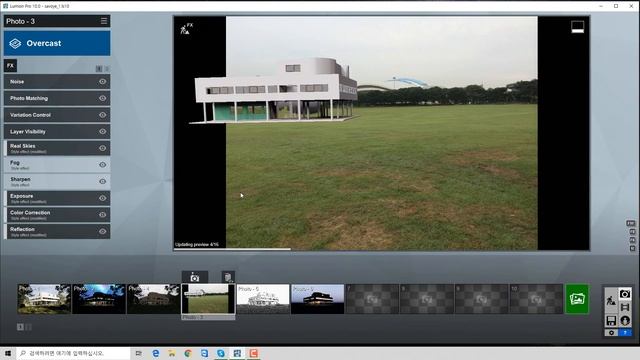Screen dimensions: 640x360
Task: Select the sixth thumbnail, lit villa at dusk
Action: tap(318, 299)
